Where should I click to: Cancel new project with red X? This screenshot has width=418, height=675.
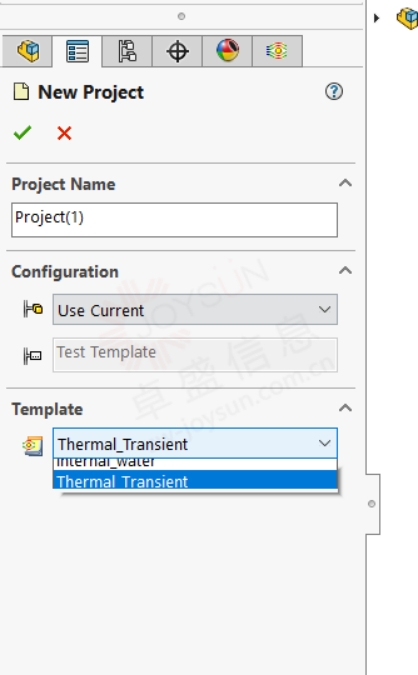[x=64, y=133]
